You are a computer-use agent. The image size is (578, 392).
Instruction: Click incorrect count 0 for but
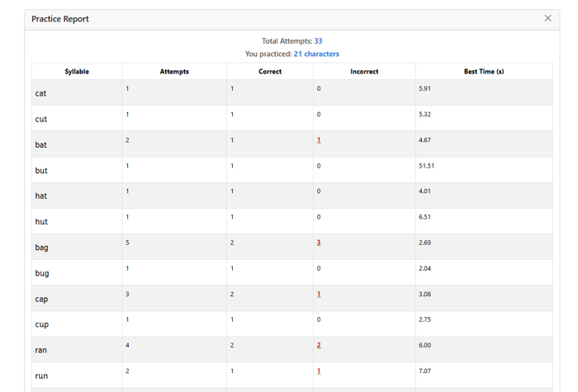coord(319,166)
